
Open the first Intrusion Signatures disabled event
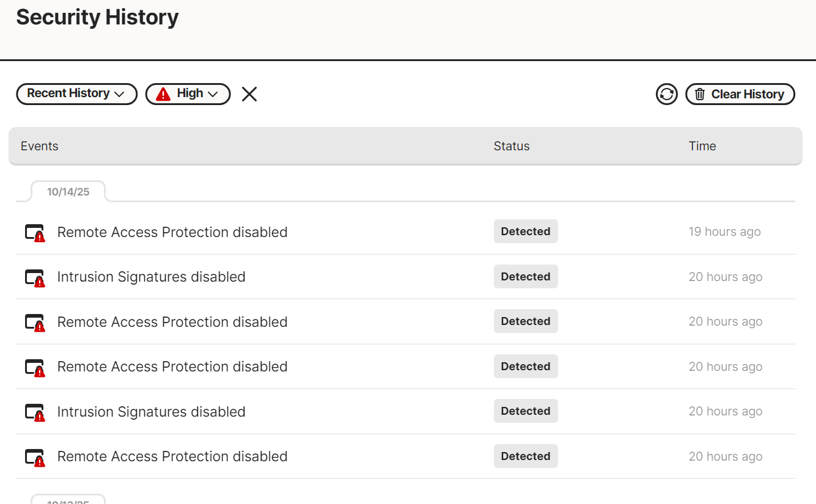[x=151, y=277]
